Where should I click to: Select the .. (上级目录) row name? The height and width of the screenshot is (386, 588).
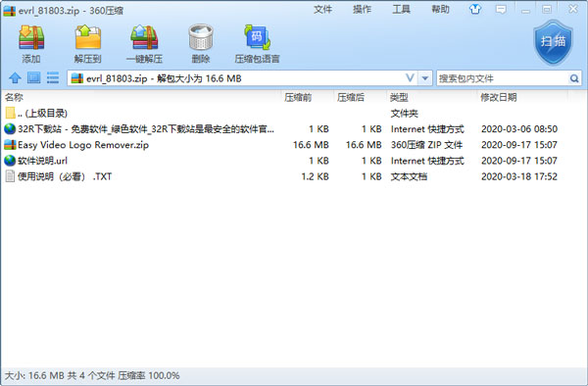42,114
